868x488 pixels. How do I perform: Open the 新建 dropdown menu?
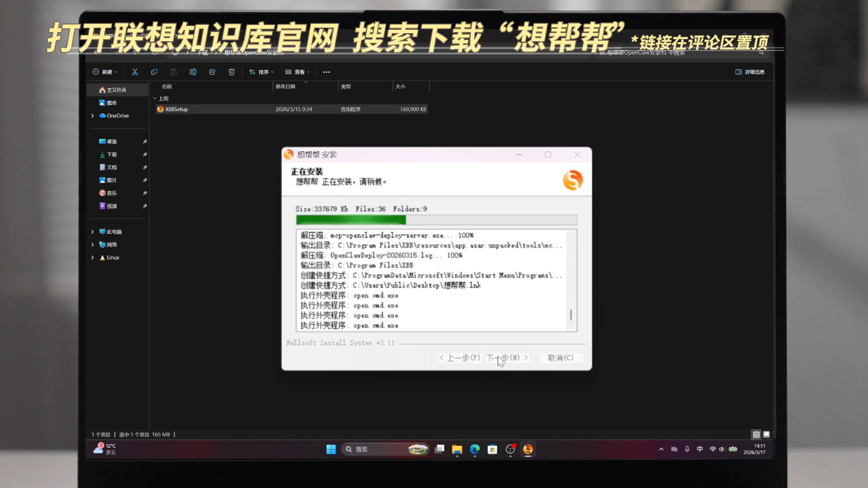pyautogui.click(x=105, y=72)
